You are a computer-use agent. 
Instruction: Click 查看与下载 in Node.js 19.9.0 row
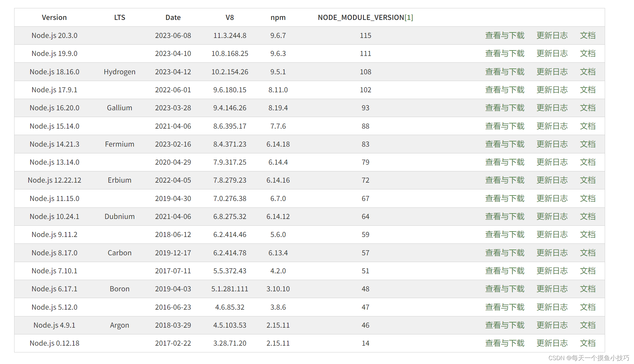tap(505, 53)
